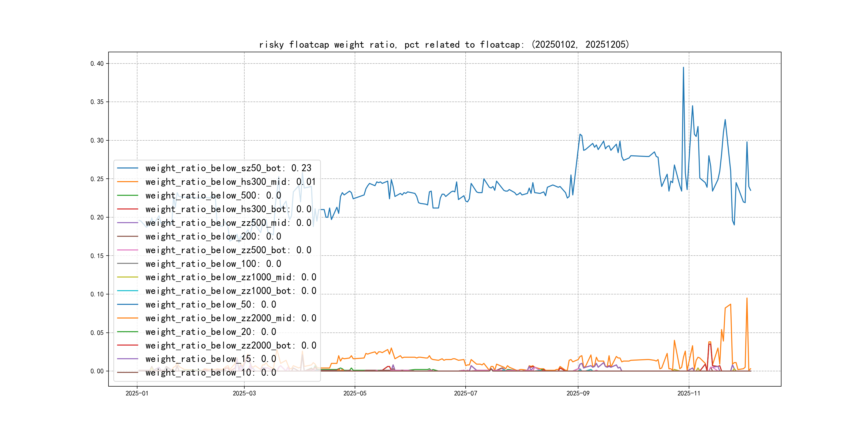Click the 2025-11 x-axis tick label
The width and height of the screenshot is (868, 434).
click(689, 394)
